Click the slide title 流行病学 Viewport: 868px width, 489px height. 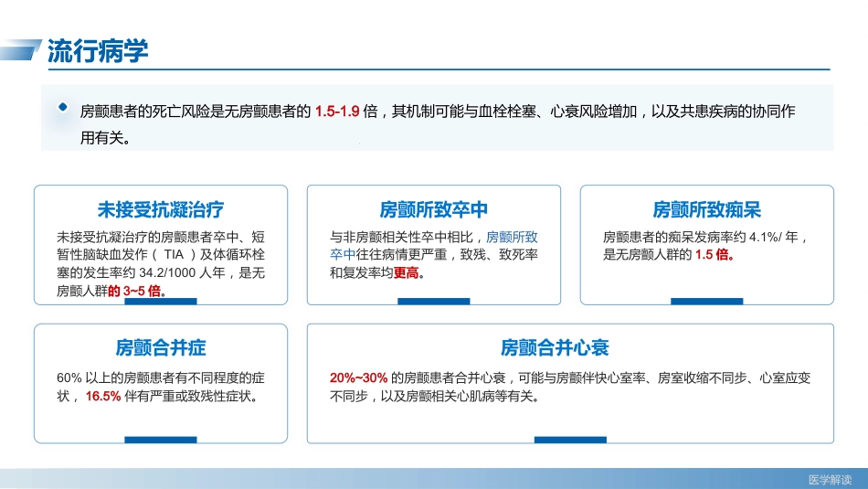click(x=98, y=51)
